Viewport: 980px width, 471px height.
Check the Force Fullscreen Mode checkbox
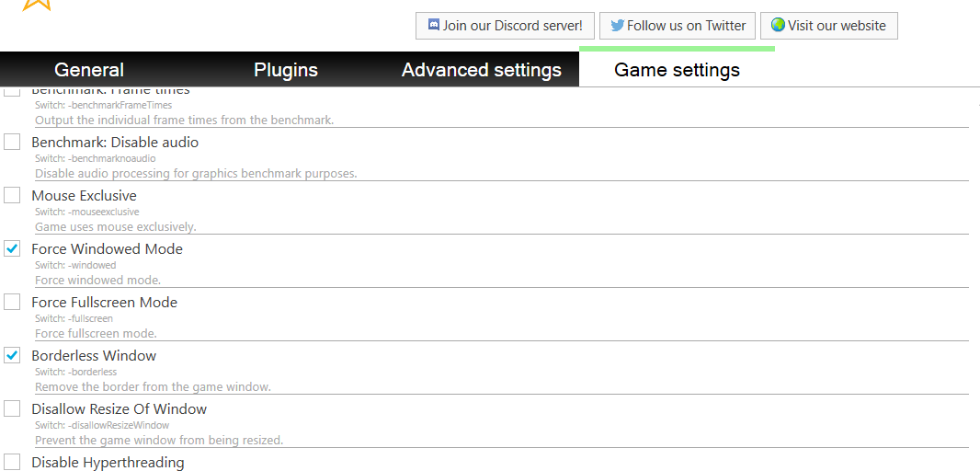click(x=12, y=302)
